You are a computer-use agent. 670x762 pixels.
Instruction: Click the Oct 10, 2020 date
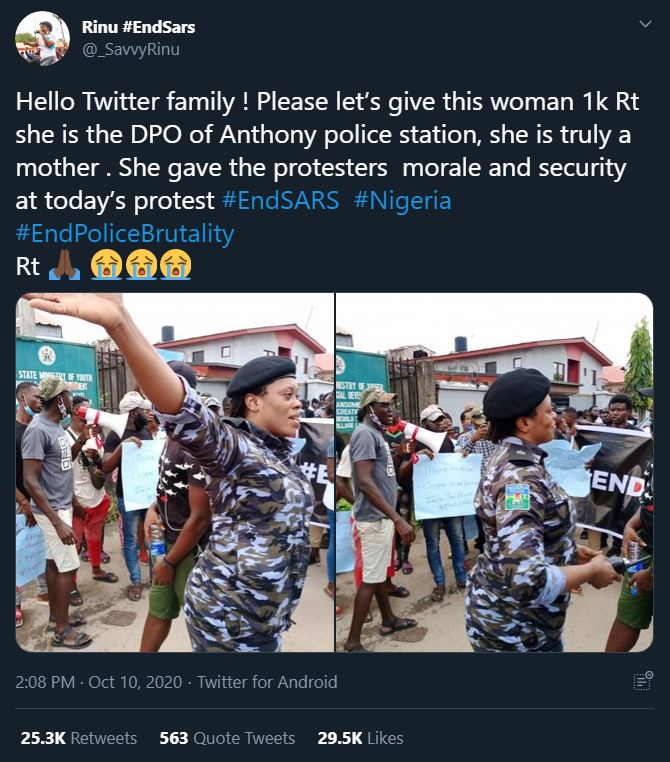(135, 682)
